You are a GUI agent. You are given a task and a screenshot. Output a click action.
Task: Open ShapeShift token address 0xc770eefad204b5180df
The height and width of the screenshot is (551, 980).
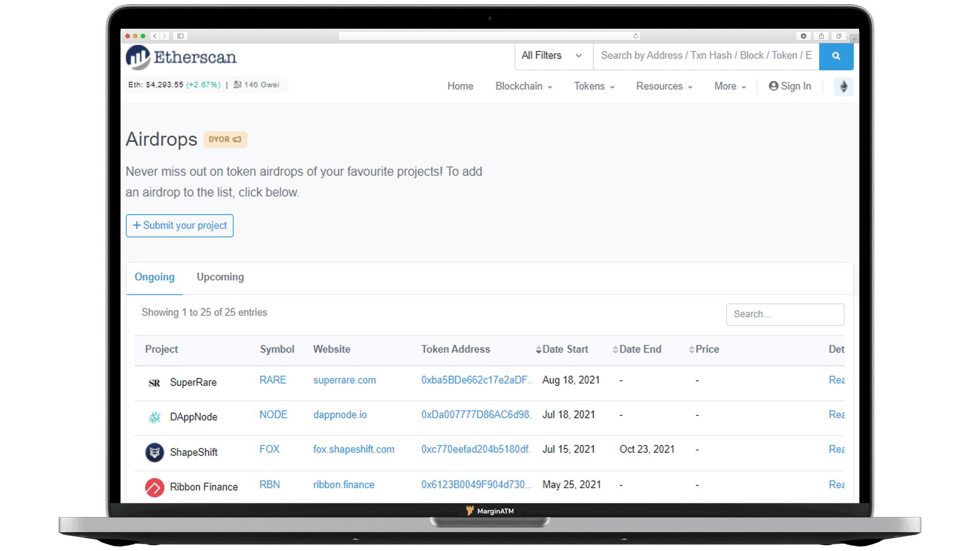[476, 449]
